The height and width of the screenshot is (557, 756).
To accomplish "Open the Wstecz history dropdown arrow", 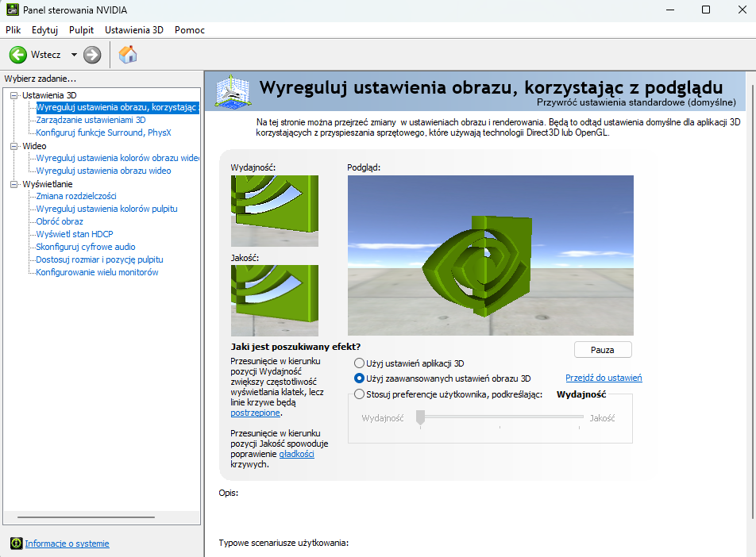I will click(x=74, y=55).
